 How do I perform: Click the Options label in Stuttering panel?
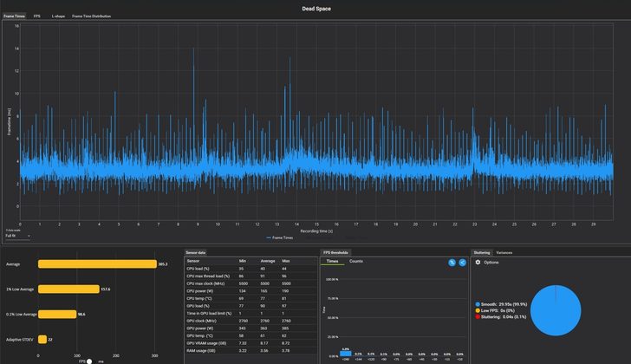[x=491, y=263]
